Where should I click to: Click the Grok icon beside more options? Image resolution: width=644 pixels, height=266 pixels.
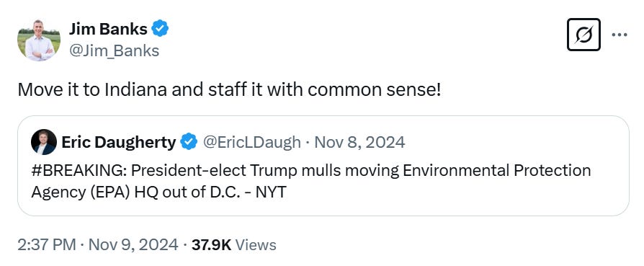[583, 35]
